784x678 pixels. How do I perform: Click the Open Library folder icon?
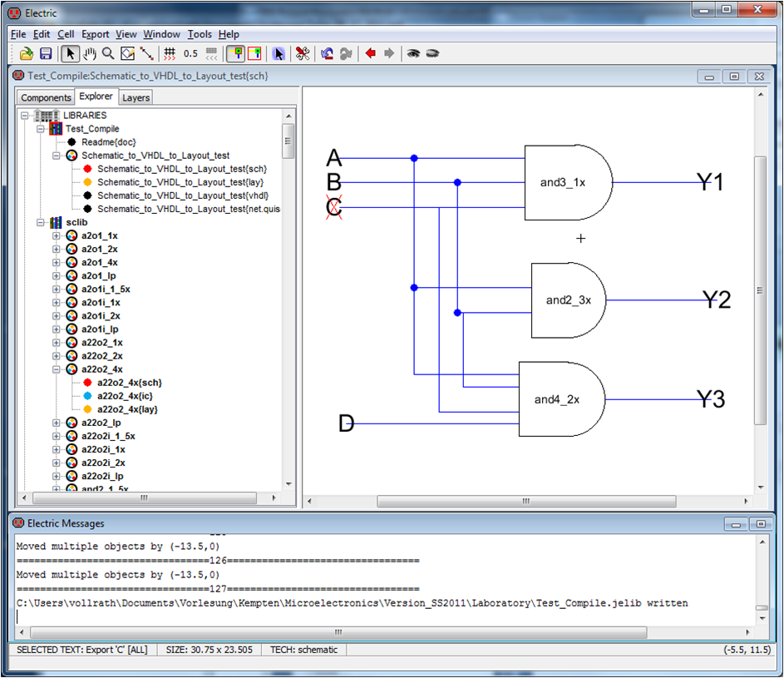(x=26, y=53)
